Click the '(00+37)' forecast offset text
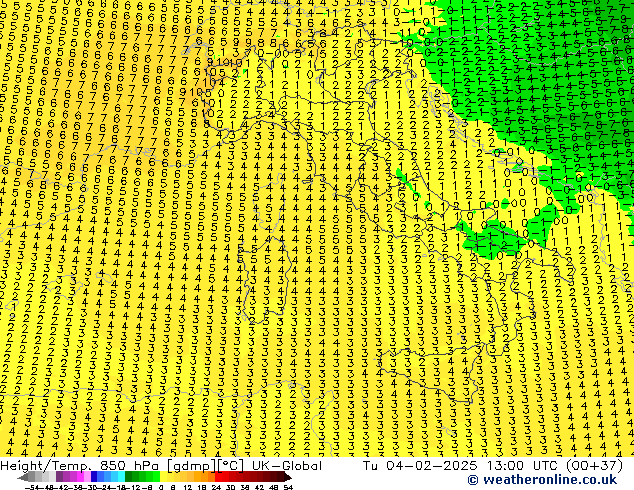This screenshot has height=490, width=634. pyautogui.click(x=594, y=466)
